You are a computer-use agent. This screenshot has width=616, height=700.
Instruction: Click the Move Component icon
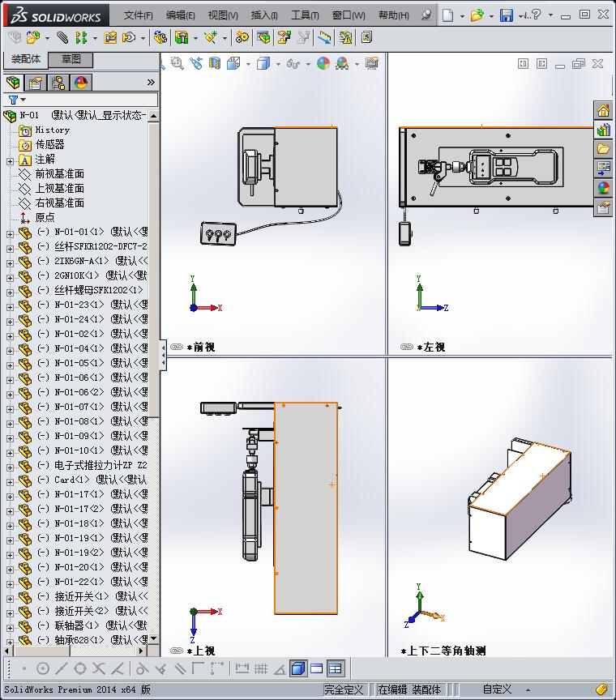[x=129, y=37]
